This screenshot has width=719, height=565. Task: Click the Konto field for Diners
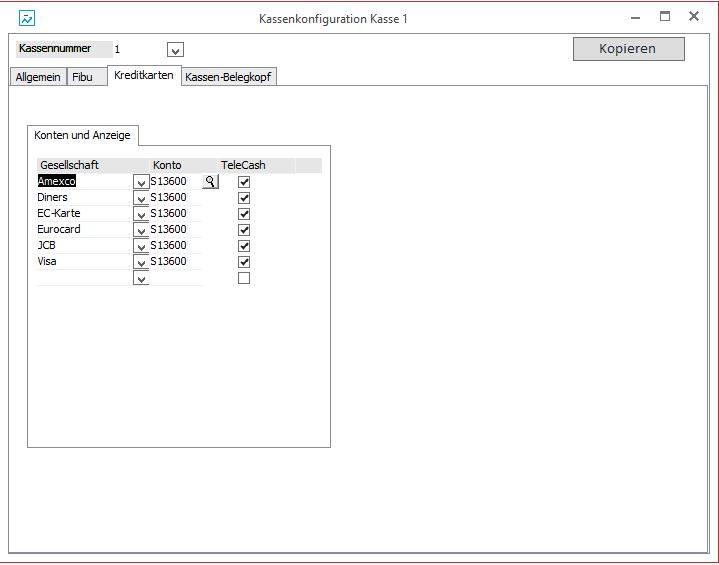tap(175, 198)
